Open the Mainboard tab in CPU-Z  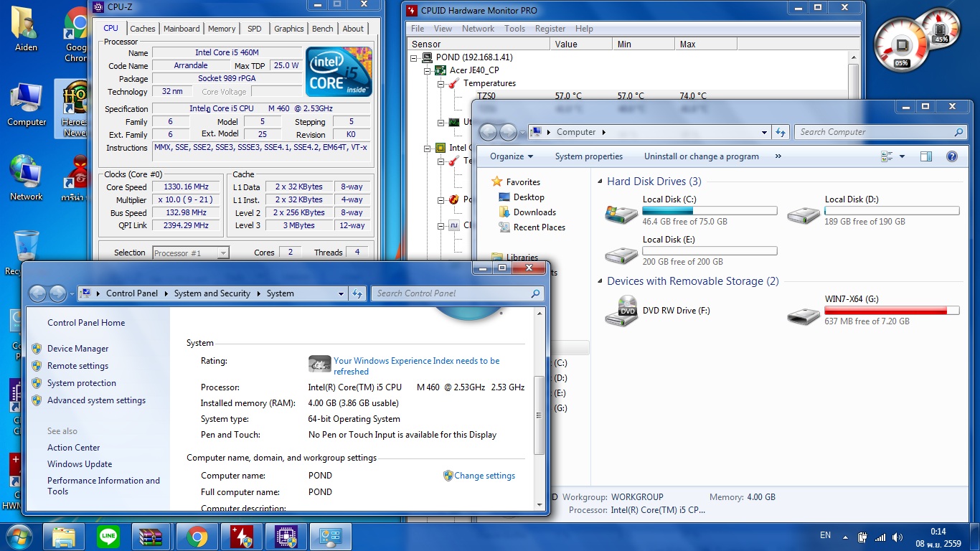(182, 29)
